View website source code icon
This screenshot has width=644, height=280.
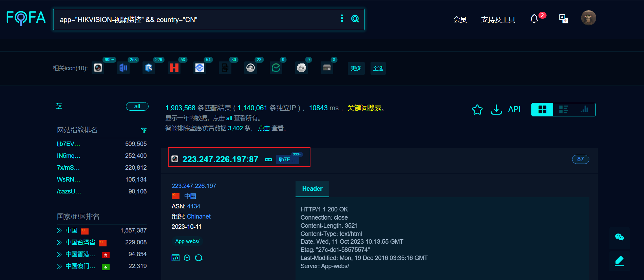click(175, 258)
